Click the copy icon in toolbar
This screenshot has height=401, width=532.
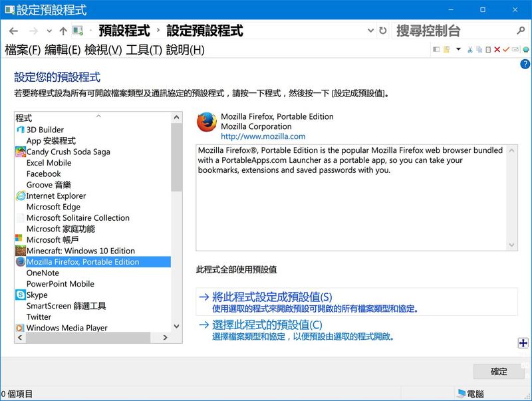[479, 49]
